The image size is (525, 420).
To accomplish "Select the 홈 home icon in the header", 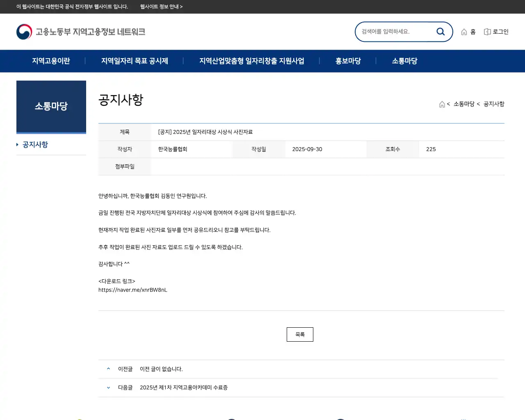I will (x=464, y=31).
